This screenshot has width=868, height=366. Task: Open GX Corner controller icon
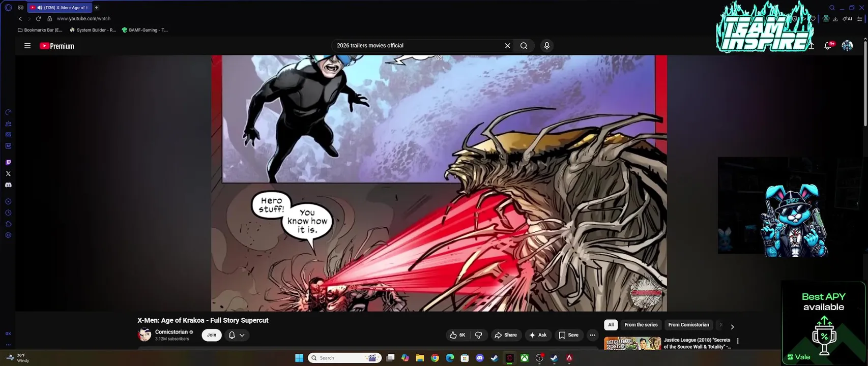coord(20,8)
